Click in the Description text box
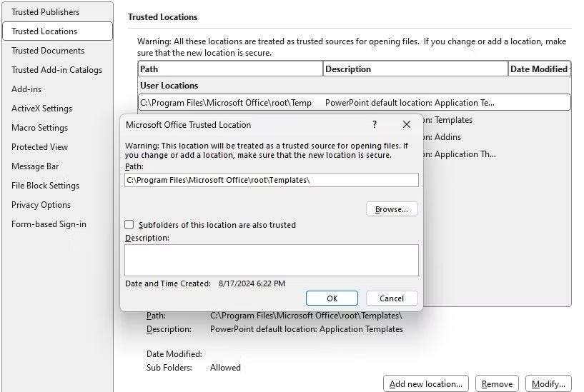584x392 pixels. [272, 260]
